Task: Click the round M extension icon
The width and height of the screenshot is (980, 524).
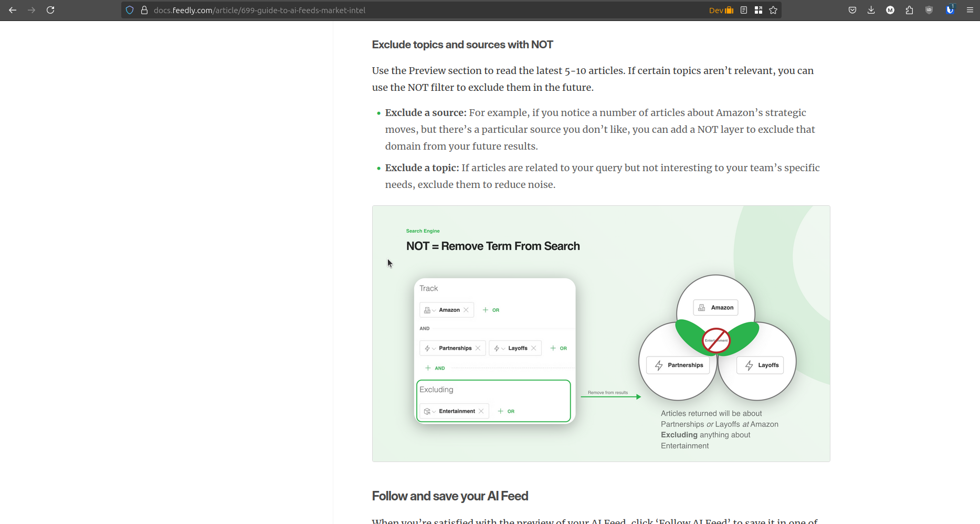Action: 890,10
